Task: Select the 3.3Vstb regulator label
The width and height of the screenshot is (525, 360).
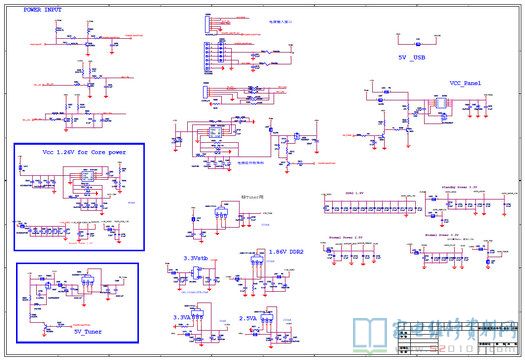Action: (x=196, y=258)
